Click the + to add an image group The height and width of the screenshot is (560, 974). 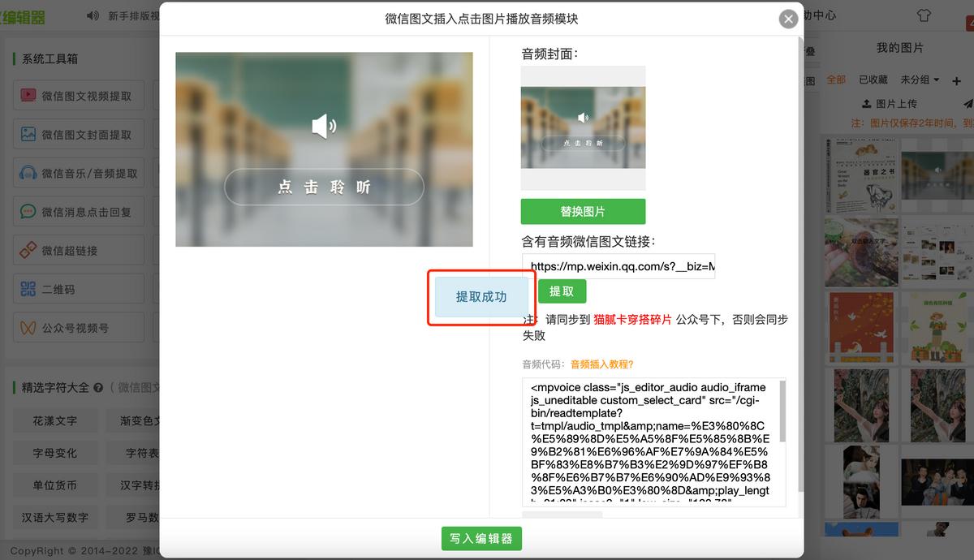[955, 80]
